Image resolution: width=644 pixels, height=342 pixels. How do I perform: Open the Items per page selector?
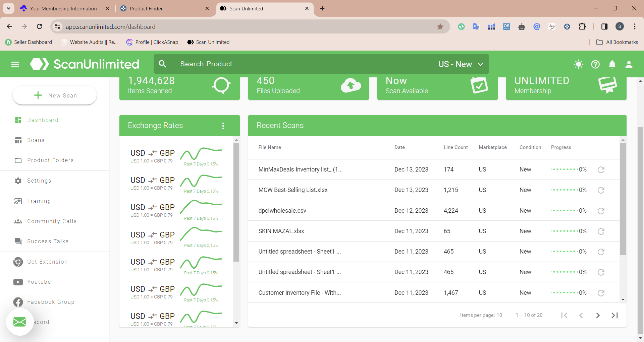tap(481, 315)
